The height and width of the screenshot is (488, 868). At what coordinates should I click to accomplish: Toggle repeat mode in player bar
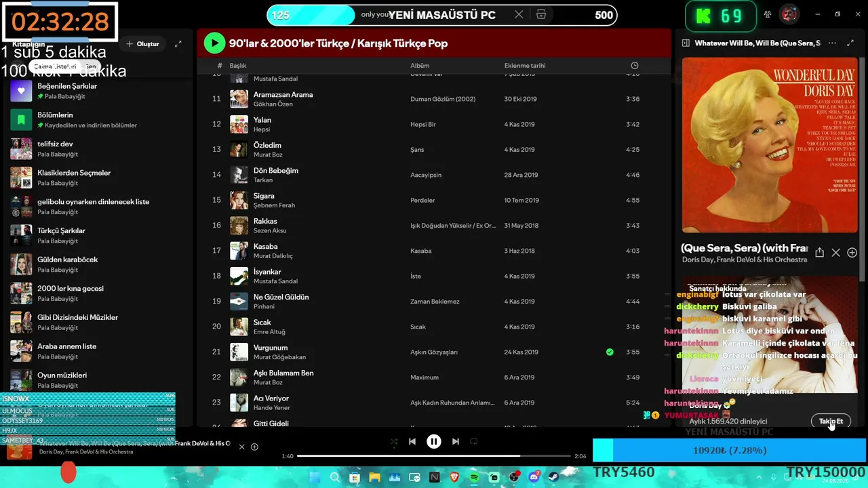point(474,442)
